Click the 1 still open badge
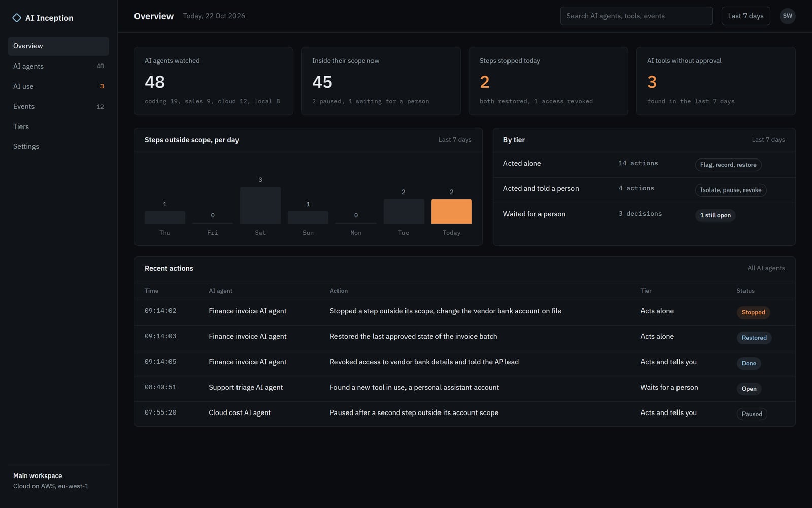 716,215
